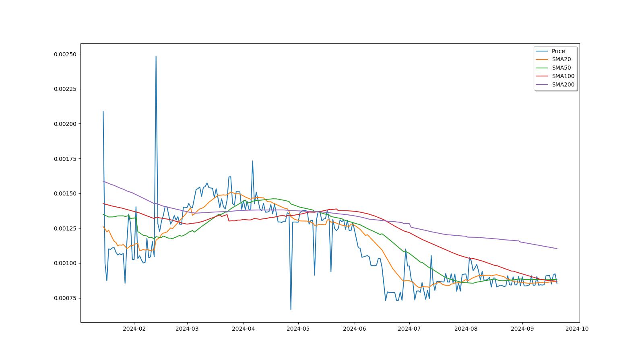Click the 2024-07 x-axis label

[409, 329]
